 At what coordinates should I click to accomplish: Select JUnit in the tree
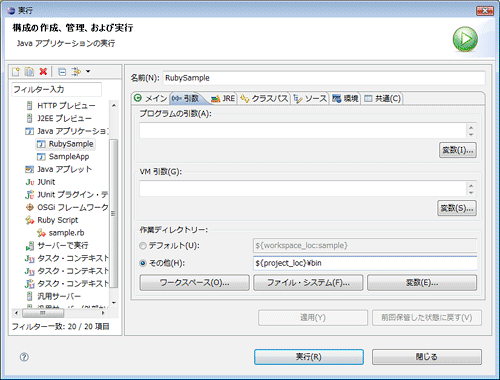point(46,182)
